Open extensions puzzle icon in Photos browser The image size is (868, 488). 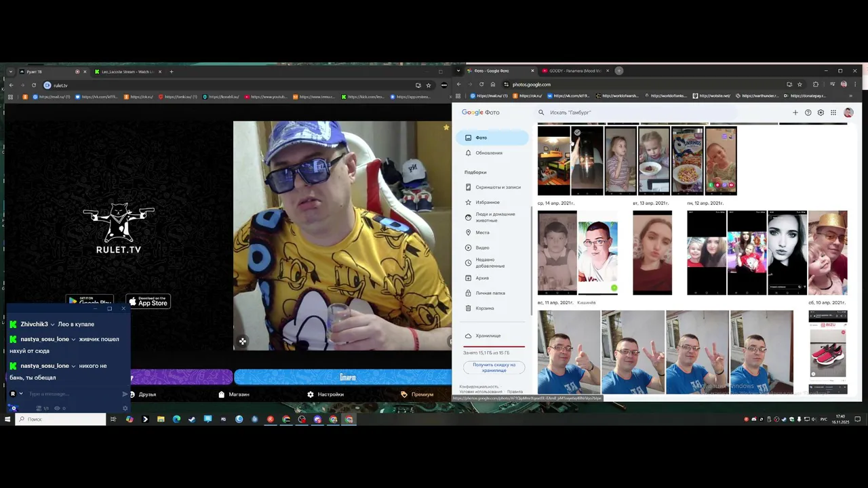point(816,85)
